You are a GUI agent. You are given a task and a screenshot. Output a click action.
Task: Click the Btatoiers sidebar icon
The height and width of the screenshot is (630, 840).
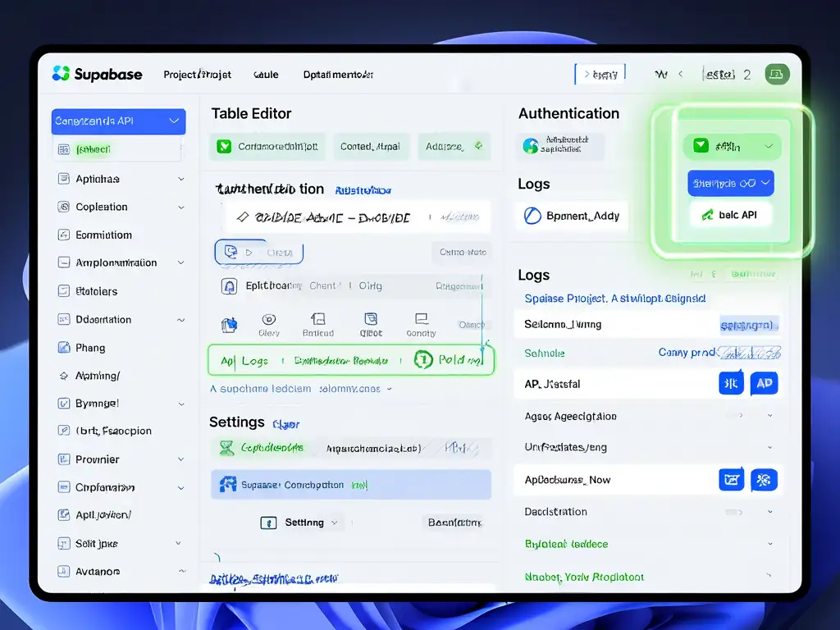click(64, 291)
